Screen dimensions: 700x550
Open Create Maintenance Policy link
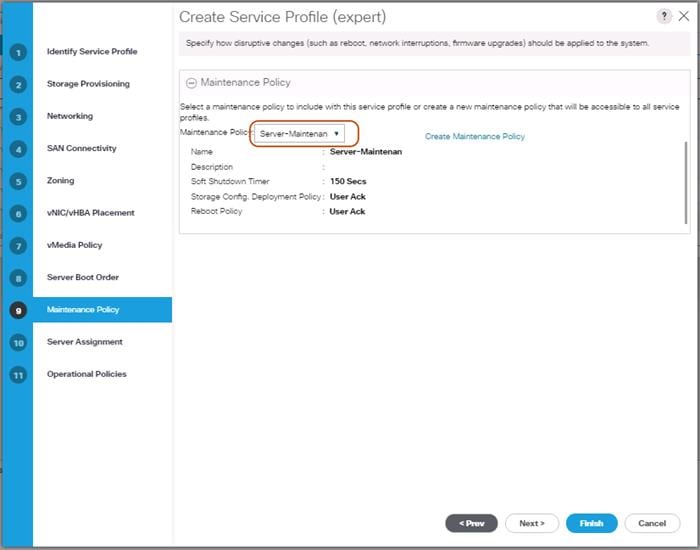[474, 137]
